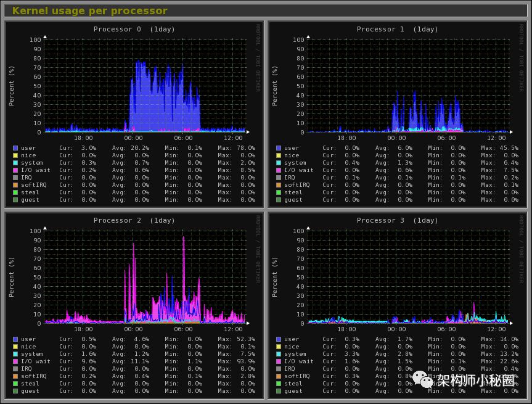Click the magenta I/O wait swatch under Processor 3
The height and width of the screenshot is (404, 532).
(279, 361)
